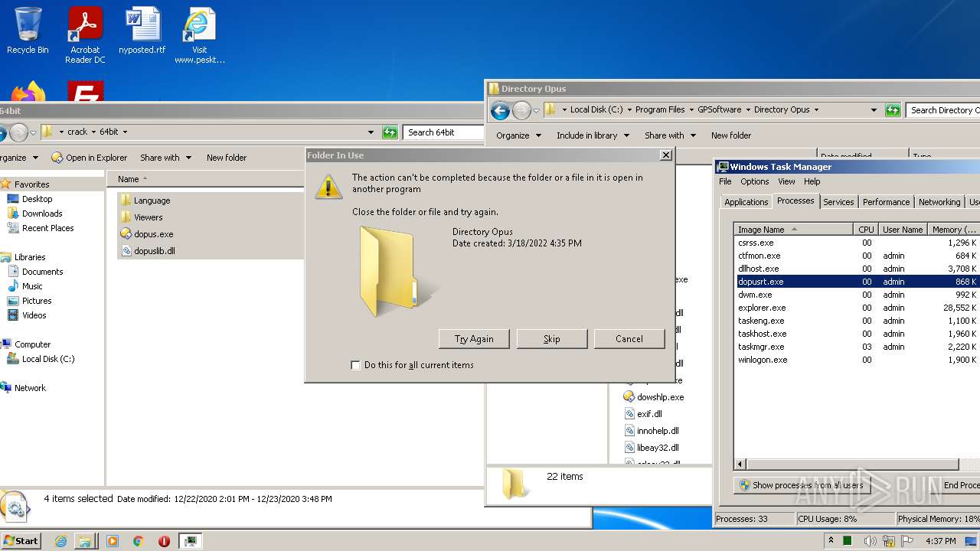Select the Language folder in 64bit window

(152, 201)
